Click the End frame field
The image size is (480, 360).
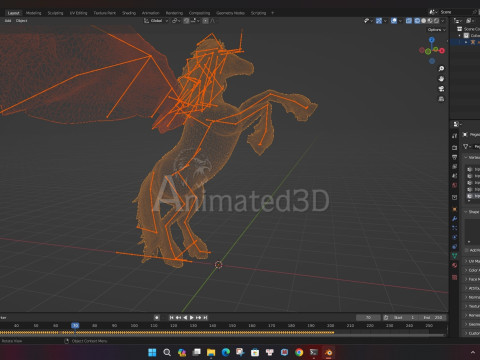(433, 318)
